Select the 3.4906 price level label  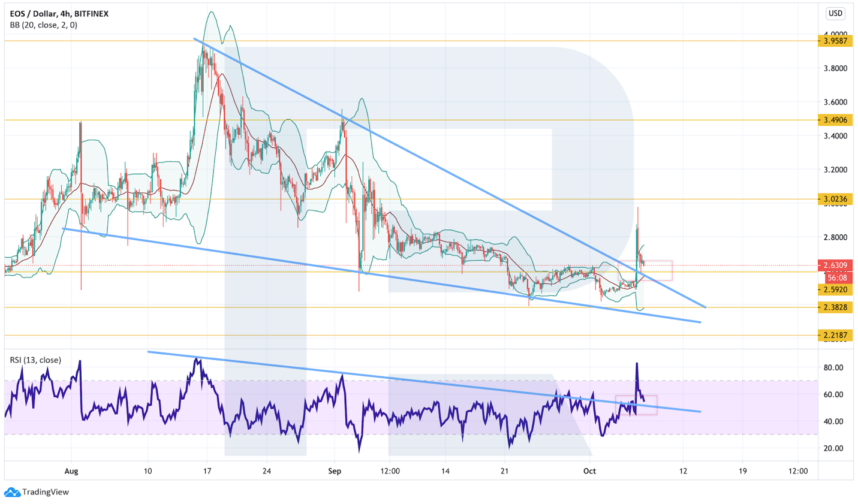pyautogui.click(x=835, y=120)
